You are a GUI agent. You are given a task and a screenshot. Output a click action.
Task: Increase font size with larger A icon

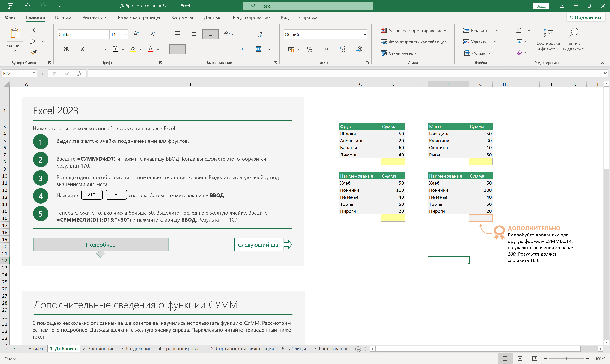(x=136, y=34)
